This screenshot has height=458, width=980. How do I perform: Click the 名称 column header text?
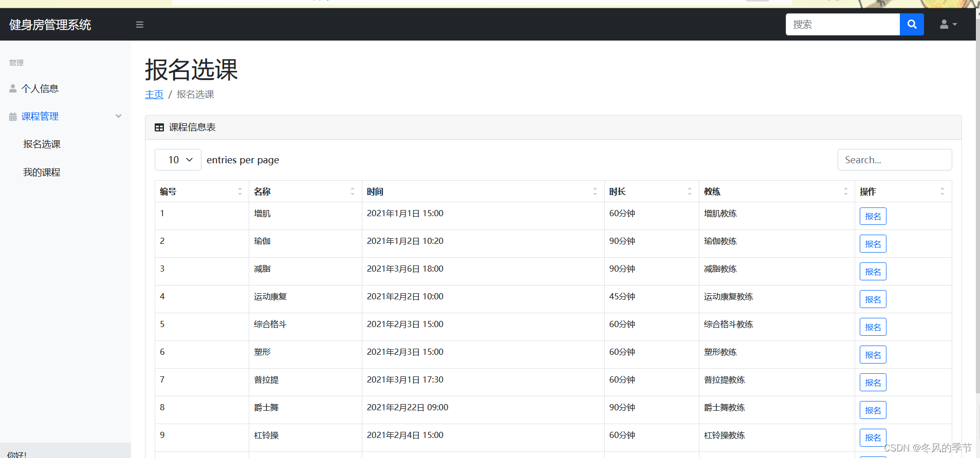click(262, 192)
